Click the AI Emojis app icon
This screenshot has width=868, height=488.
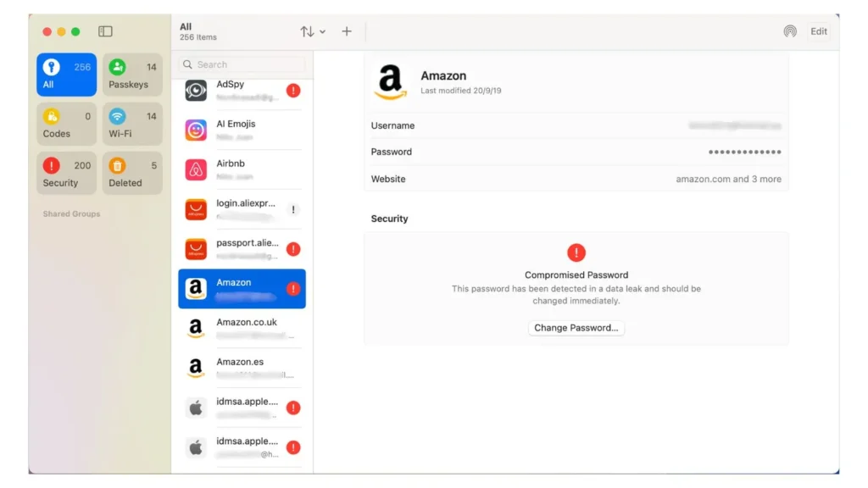point(196,130)
